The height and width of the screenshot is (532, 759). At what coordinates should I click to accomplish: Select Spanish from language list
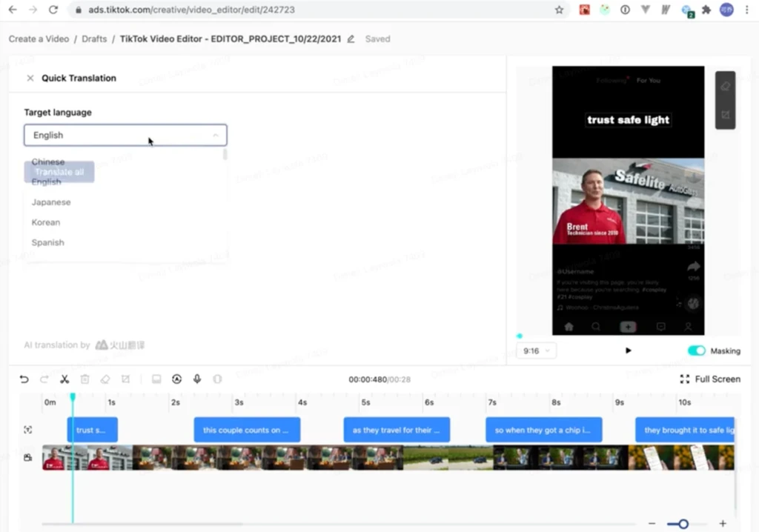coord(48,242)
